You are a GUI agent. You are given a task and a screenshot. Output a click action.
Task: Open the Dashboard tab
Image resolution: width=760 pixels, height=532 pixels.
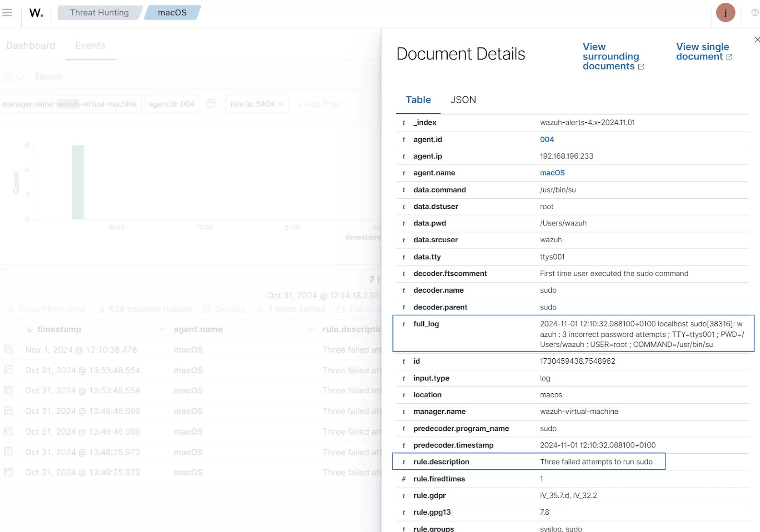(x=31, y=46)
